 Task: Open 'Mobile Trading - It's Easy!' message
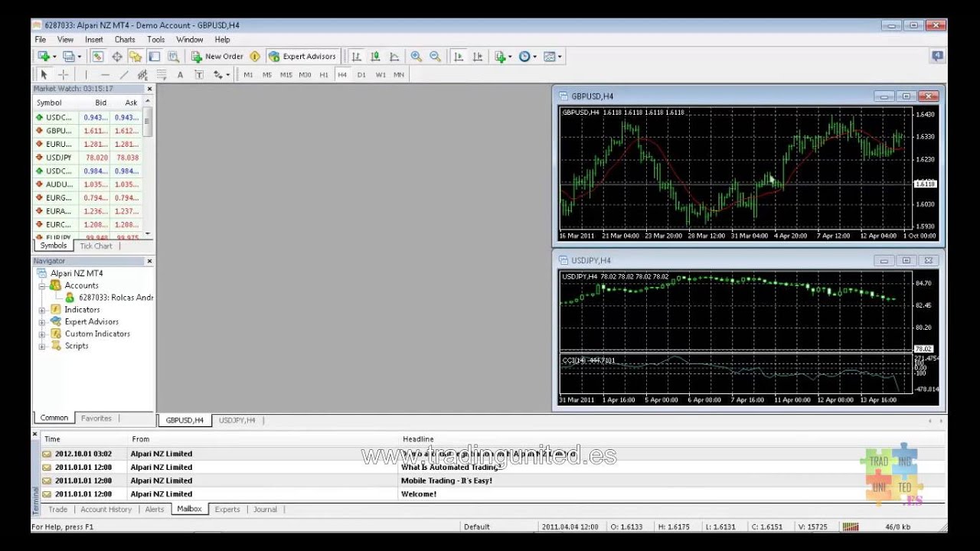(446, 481)
